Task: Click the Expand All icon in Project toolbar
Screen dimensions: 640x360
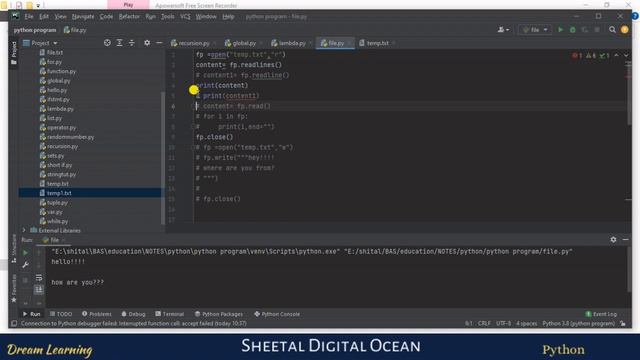Action: tap(119, 43)
